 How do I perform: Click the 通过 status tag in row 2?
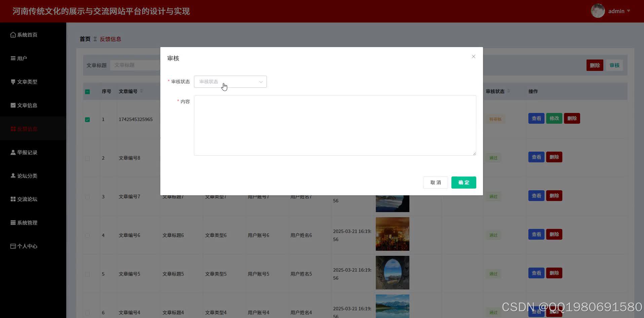tap(493, 158)
